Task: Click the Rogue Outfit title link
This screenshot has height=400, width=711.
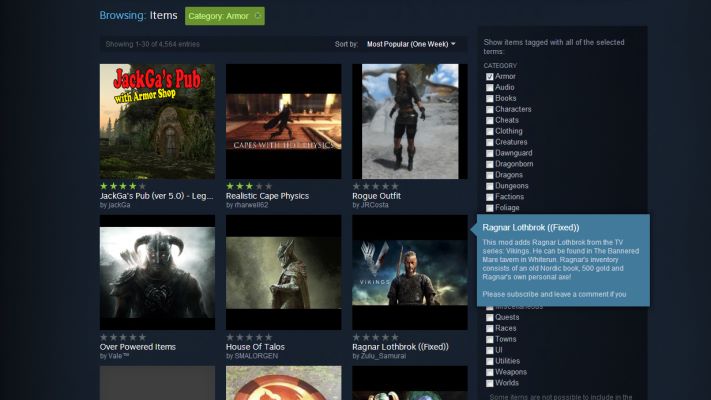Action: click(x=376, y=196)
